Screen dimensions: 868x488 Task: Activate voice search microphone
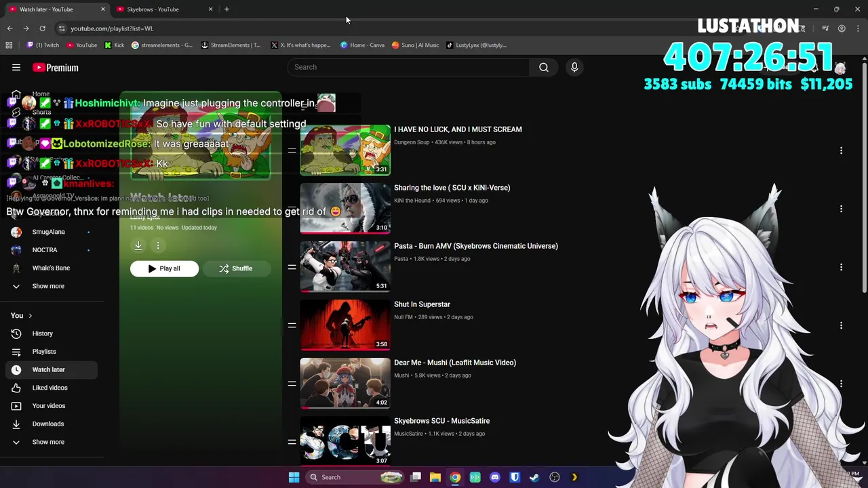(x=574, y=67)
